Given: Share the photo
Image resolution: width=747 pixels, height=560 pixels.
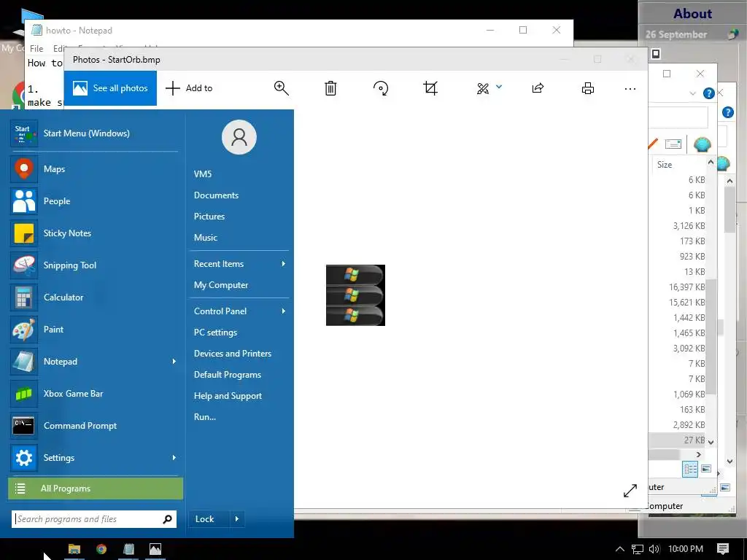Looking at the screenshot, I should point(538,88).
